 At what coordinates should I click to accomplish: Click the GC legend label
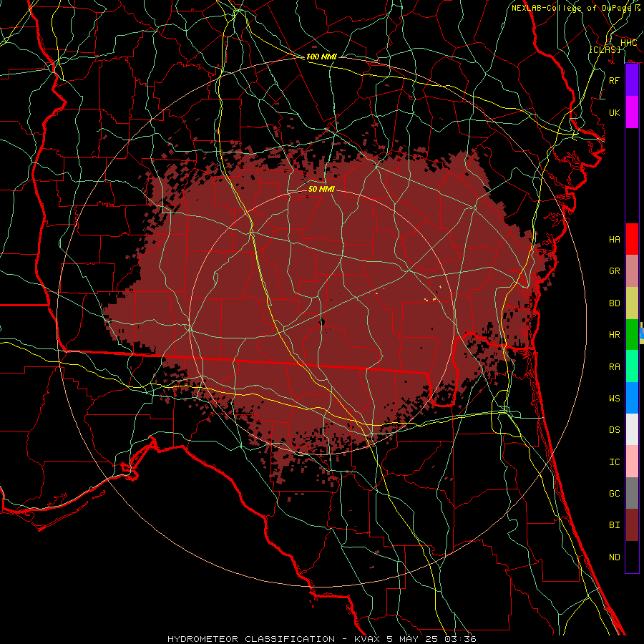614,493
